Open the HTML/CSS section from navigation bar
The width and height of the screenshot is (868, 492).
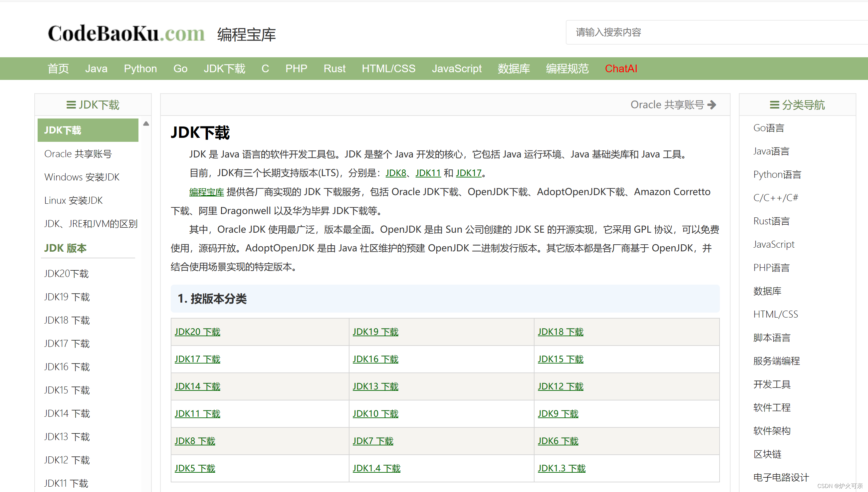click(x=388, y=69)
